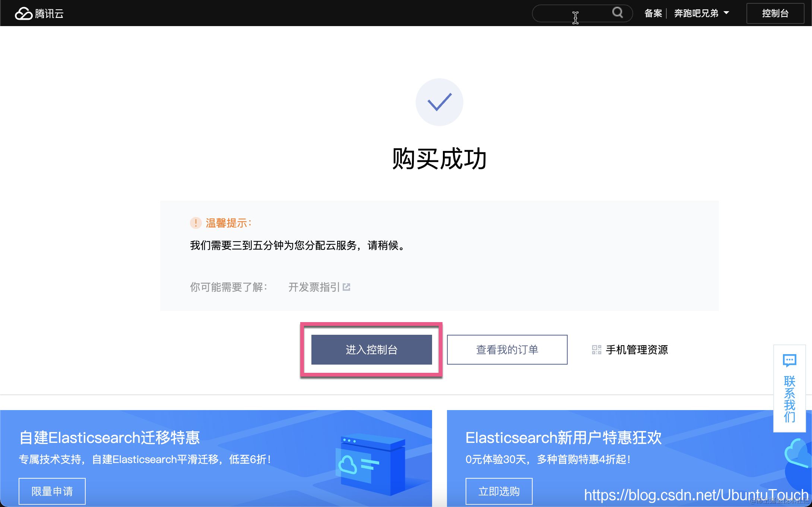Click the QR code icon for mobile management

pyautogui.click(x=596, y=350)
